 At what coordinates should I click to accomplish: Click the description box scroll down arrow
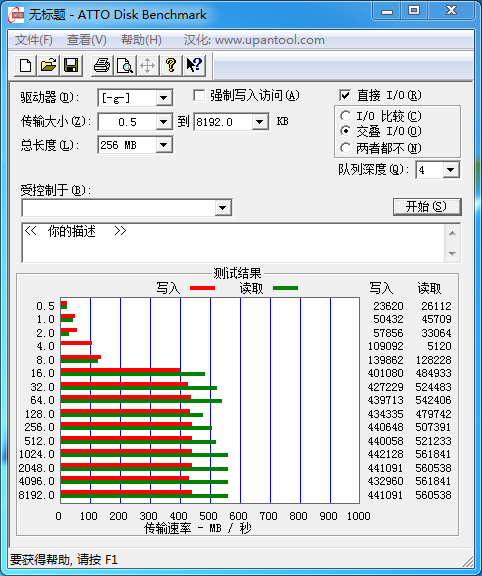tap(453, 253)
